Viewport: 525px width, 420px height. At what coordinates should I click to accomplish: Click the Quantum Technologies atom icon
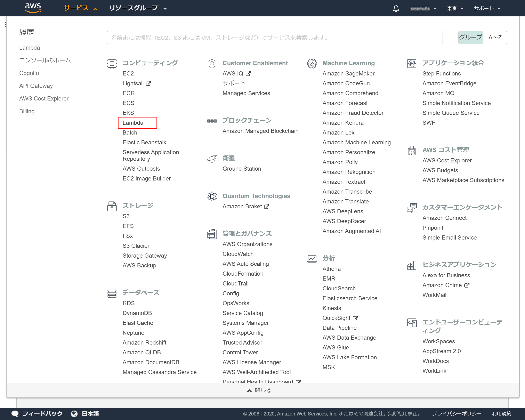point(212,196)
